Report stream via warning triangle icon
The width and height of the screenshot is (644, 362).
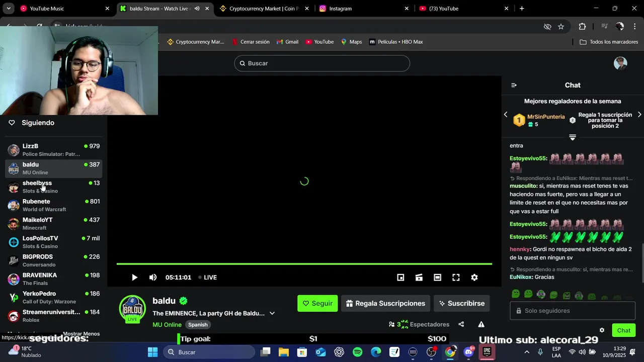pyautogui.click(x=481, y=324)
